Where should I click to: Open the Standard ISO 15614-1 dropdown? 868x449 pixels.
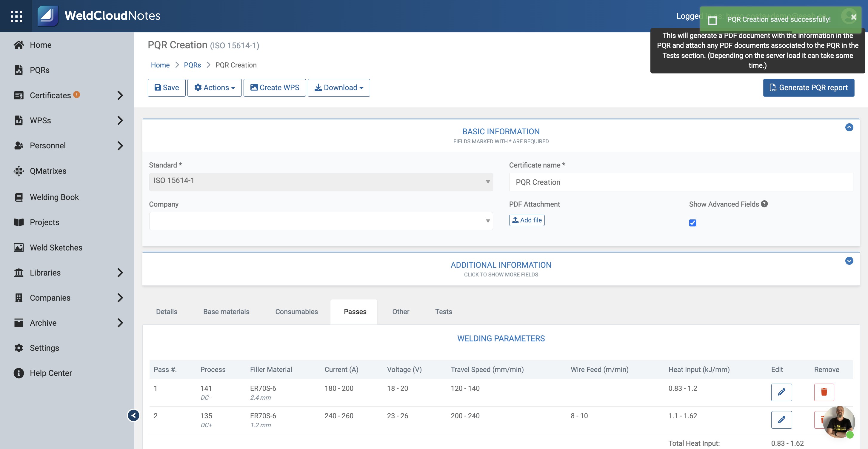coord(321,182)
